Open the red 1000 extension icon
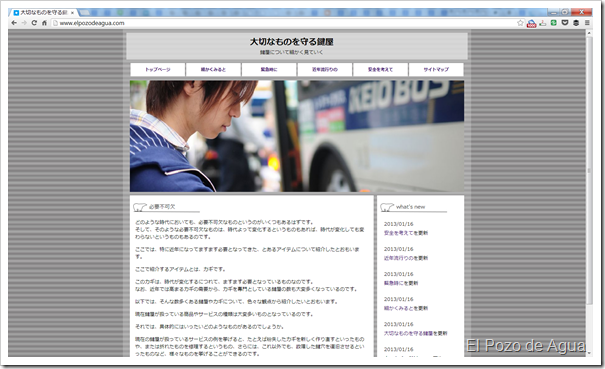The height and width of the screenshot is (369, 605). (x=531, y=23)
